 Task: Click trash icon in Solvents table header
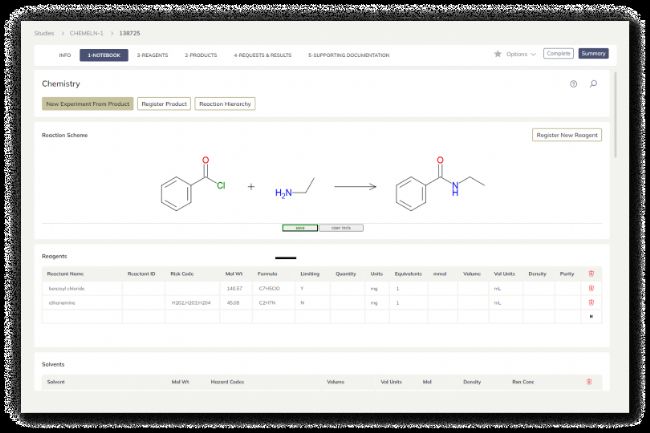(587, 381)
